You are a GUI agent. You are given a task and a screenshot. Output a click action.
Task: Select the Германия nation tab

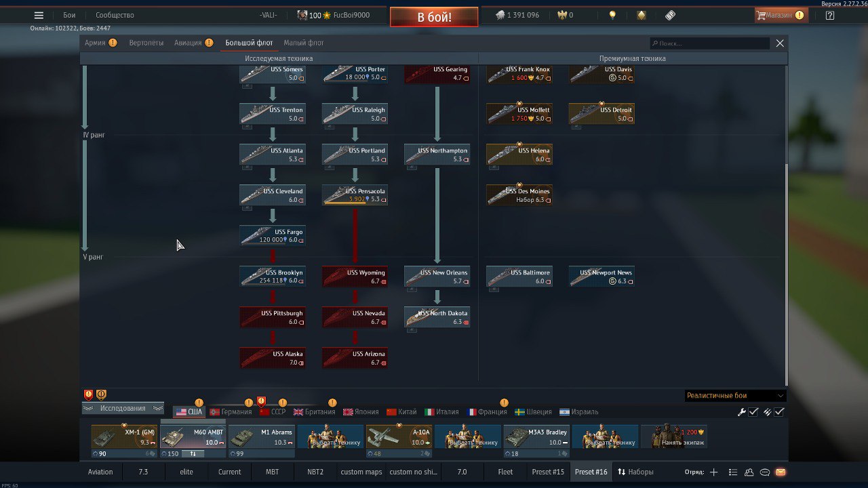click(x=230, y=412)
